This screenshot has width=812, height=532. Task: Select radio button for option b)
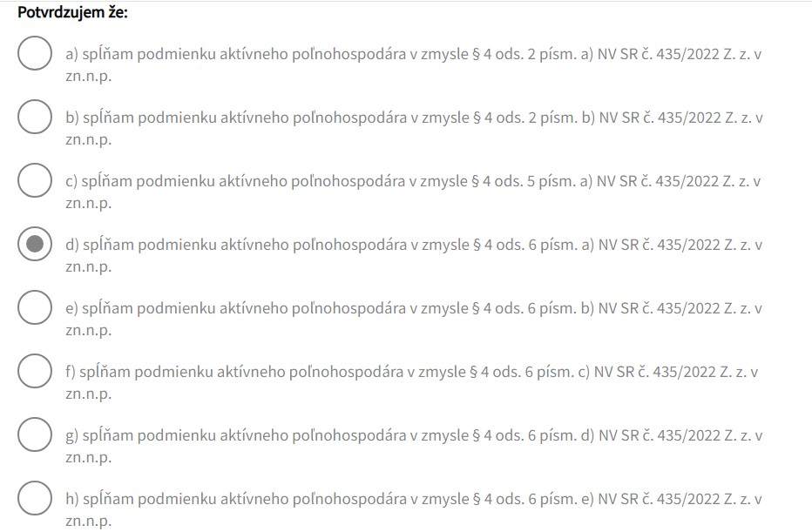[x=35, y=117]
